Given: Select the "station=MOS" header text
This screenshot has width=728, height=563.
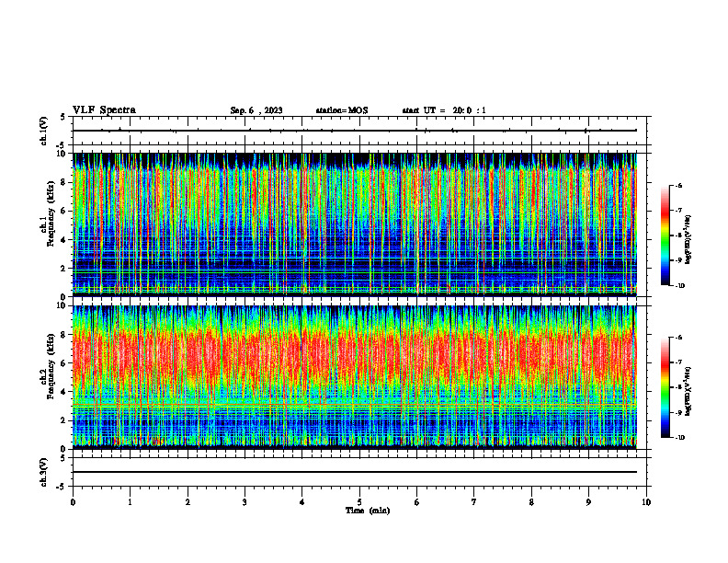Looking at the screenshot, I should point(342,110).
